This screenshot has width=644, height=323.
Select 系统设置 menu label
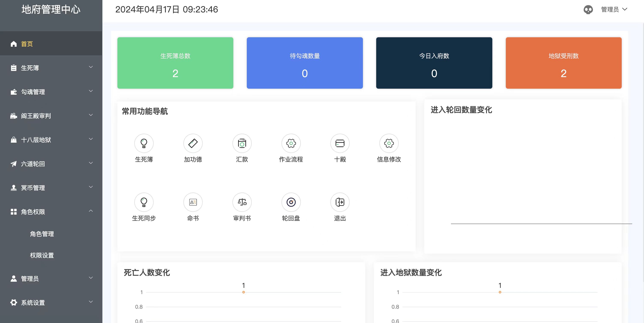click(33, 303)
